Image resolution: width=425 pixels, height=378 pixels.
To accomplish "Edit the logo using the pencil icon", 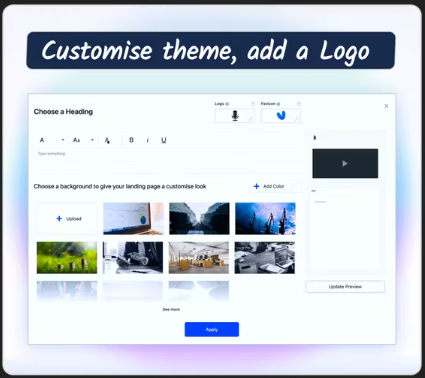I will [250, 118].
